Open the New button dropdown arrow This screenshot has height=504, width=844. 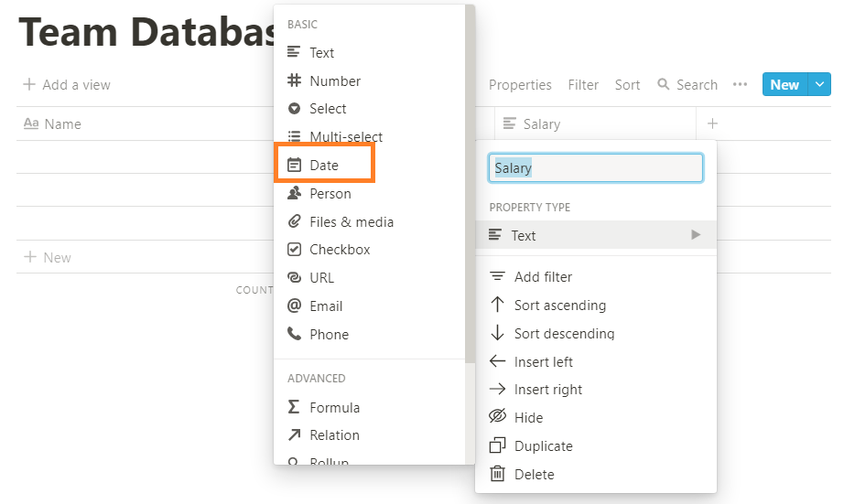tap(819, 84)
